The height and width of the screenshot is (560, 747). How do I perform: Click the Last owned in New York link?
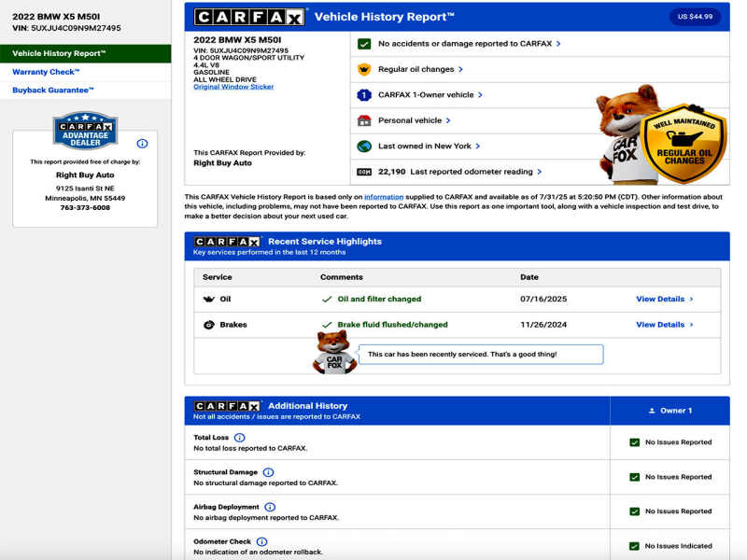tap(425, 147)
